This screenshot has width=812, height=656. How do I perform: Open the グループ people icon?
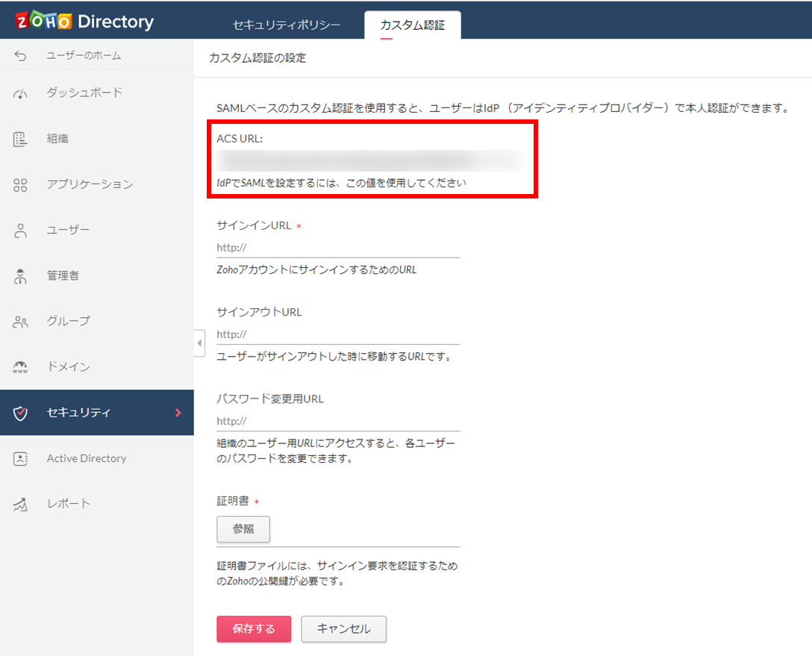pos(21,322)
